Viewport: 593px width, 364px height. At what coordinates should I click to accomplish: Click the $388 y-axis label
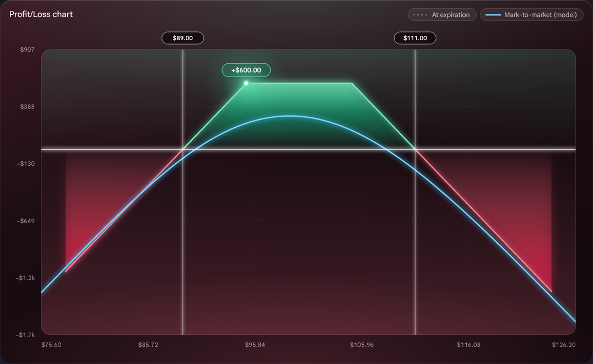pos(27,107)
